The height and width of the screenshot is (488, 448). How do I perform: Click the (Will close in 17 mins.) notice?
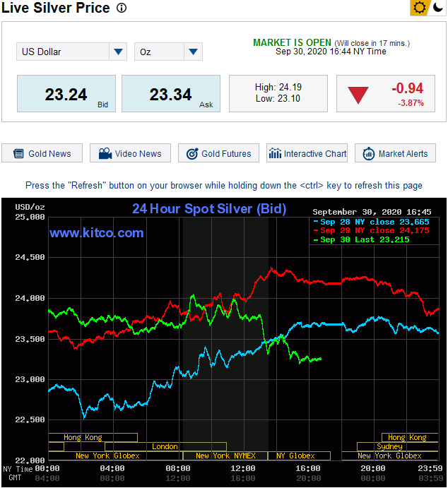372,43
